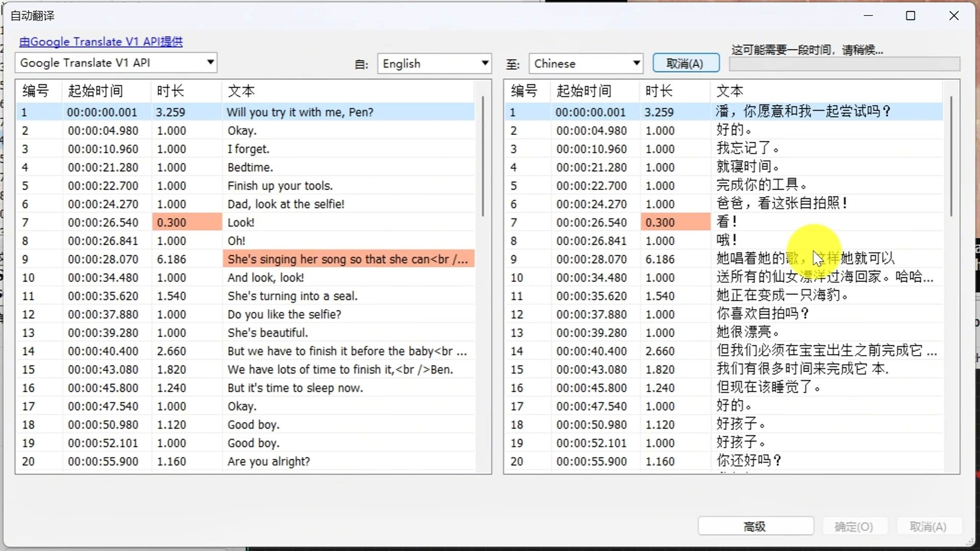Click the bottom-right 取消(A) button
980x551 pixels.
click(x=927, y=526)
